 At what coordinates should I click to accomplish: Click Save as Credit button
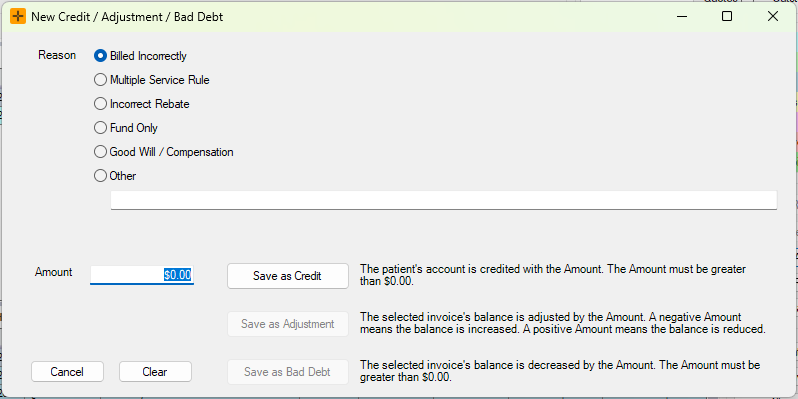pyautogui.click(x=288, y=276)
